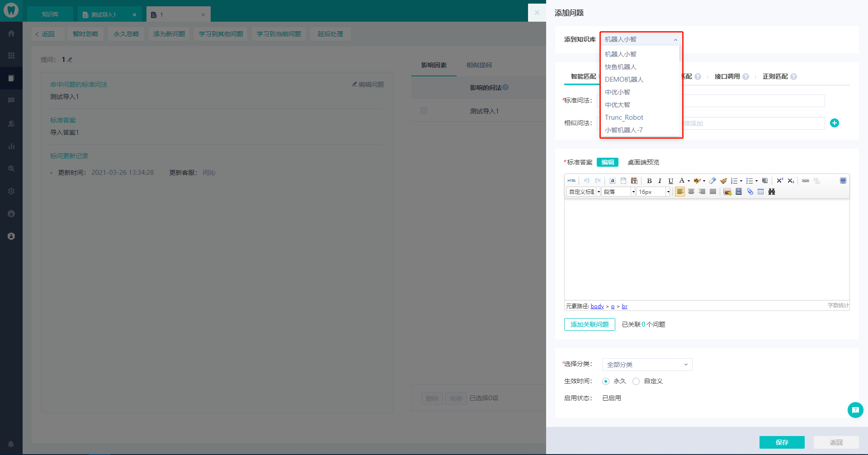This screenshot has height=455, width=868.
Task: Switch to the 接口调用 tab
Action: pyautogui.click(x=727, y=76)
